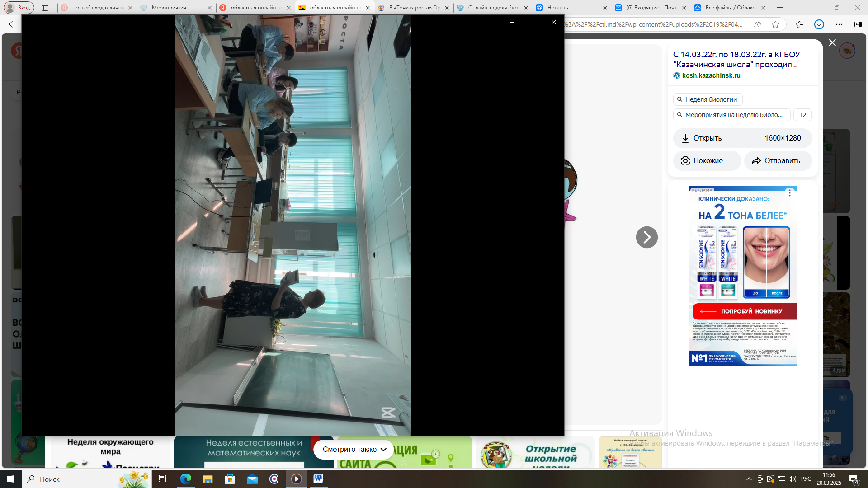Close the media player window
868x488 pixels.
554,22
